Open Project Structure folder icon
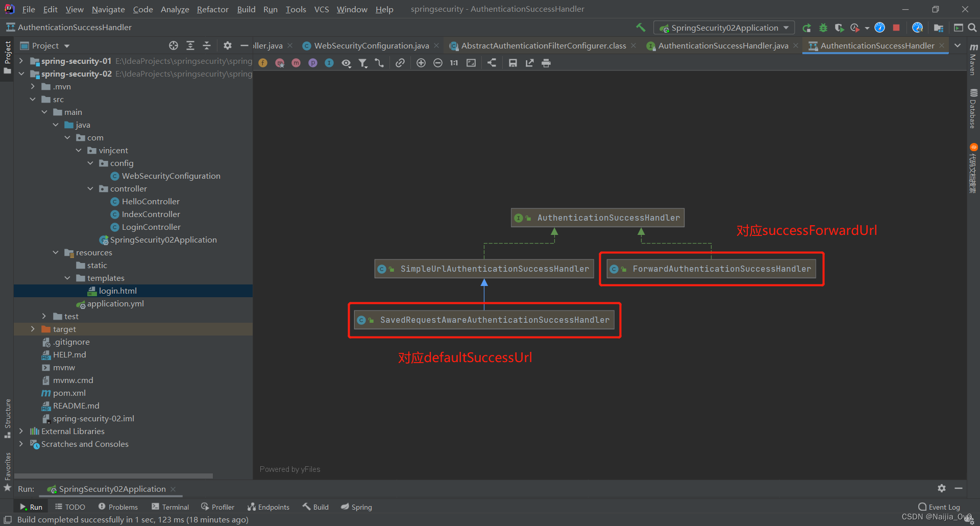The image size is (980, 526). click(x=938, y=28)
